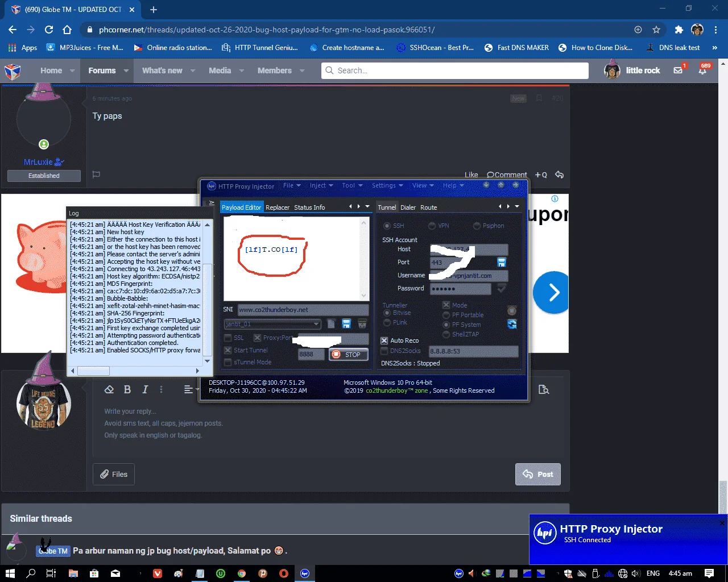Click the browser home icon
This screenshot has height=582, width=728.
(x=67, y=30)
